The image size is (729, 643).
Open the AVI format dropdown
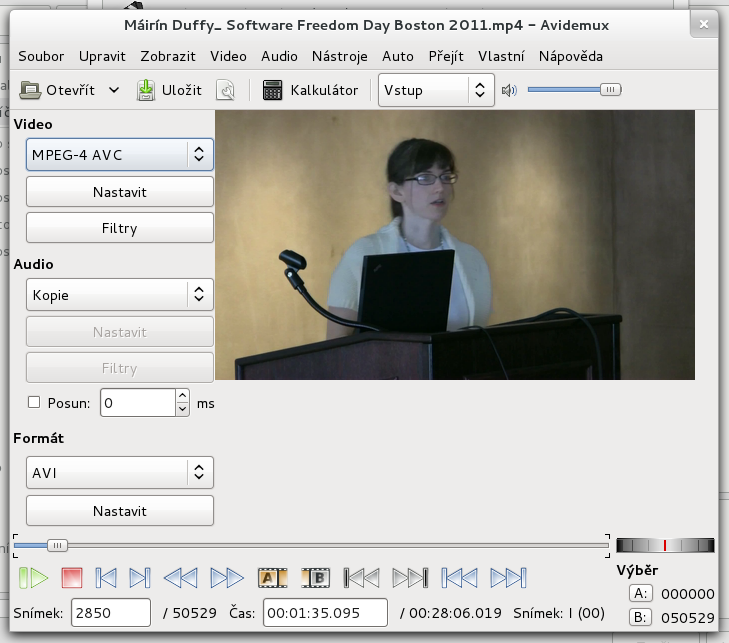tap(119, 472)
